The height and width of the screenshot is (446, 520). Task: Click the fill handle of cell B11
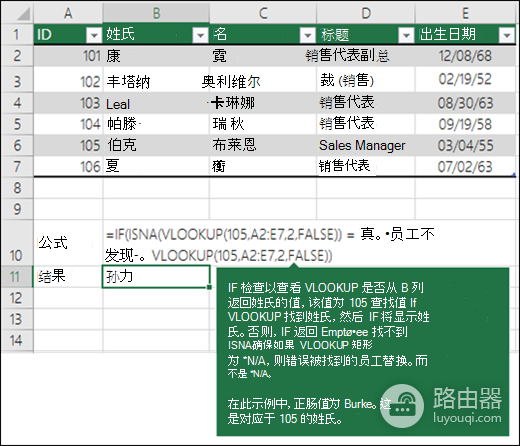point(209,287)
